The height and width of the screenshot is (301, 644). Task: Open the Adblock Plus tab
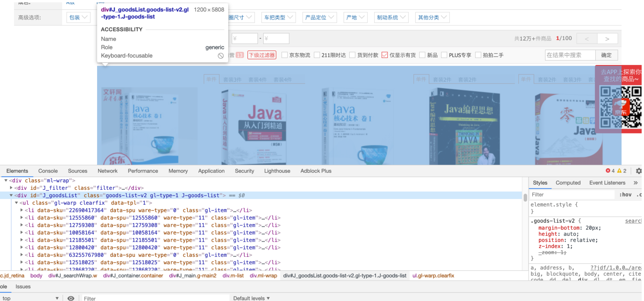click(316, 171)
